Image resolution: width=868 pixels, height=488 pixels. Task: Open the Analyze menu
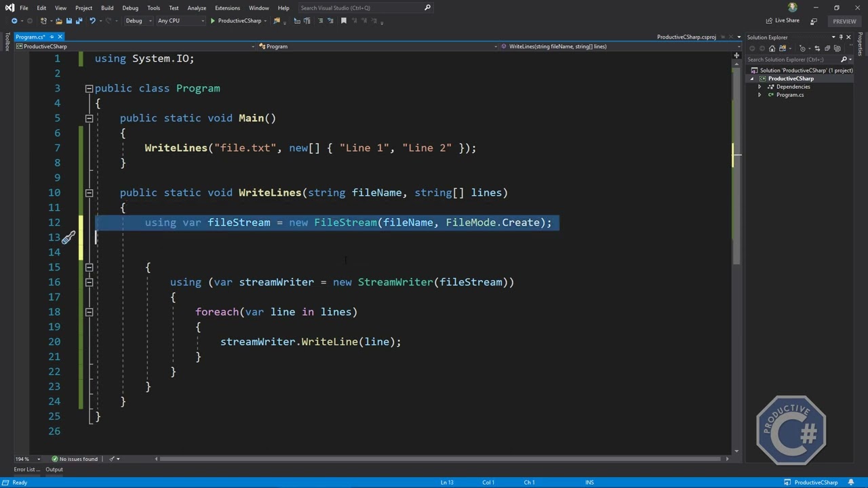coord(197,7)
